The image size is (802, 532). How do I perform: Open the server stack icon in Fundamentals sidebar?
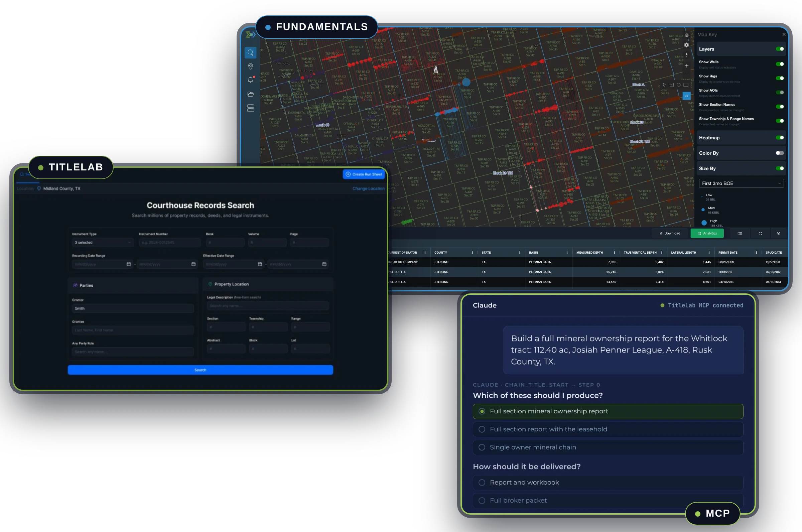pos(250,108)
